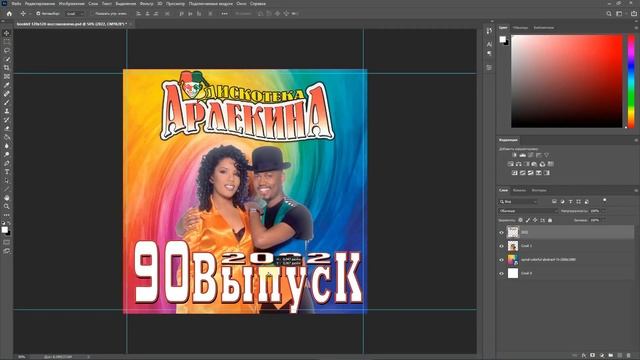
Task: Click the zoom percentage field in status bar
Action: (22, 357)
